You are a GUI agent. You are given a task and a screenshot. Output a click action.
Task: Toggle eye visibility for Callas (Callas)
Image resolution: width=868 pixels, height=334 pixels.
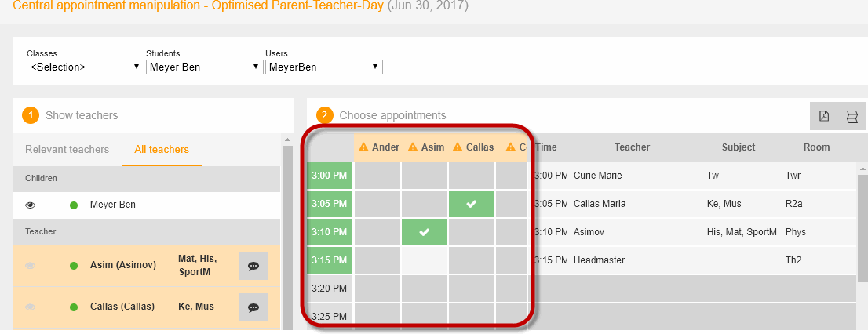pyautogui.click(x=31, y=307)
